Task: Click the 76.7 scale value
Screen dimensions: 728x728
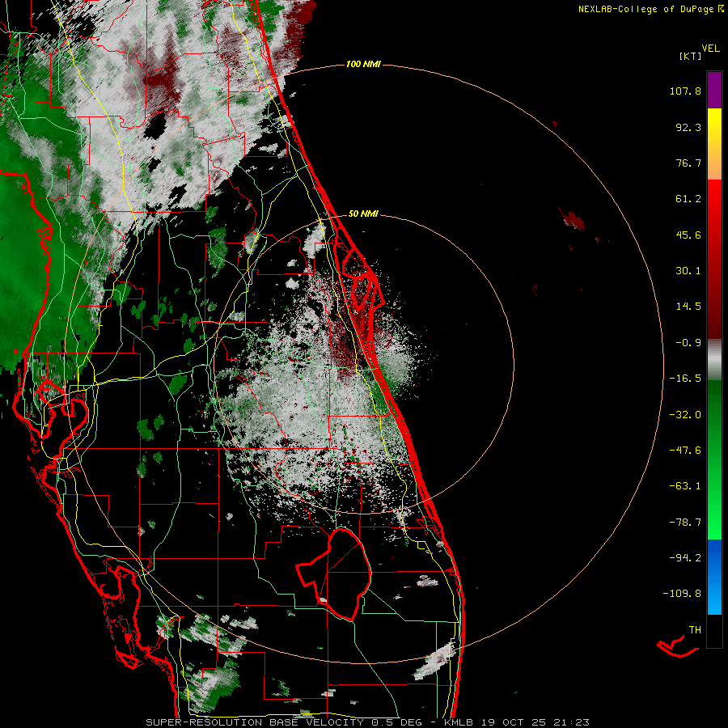Action: point(688,163)
